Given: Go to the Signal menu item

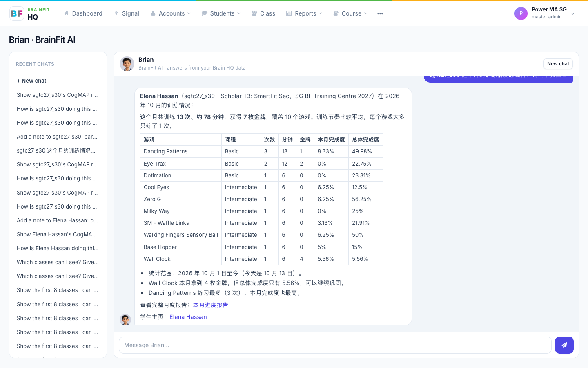Looking at the screenshot, I should pyautogui.click(x=127, y=13).
